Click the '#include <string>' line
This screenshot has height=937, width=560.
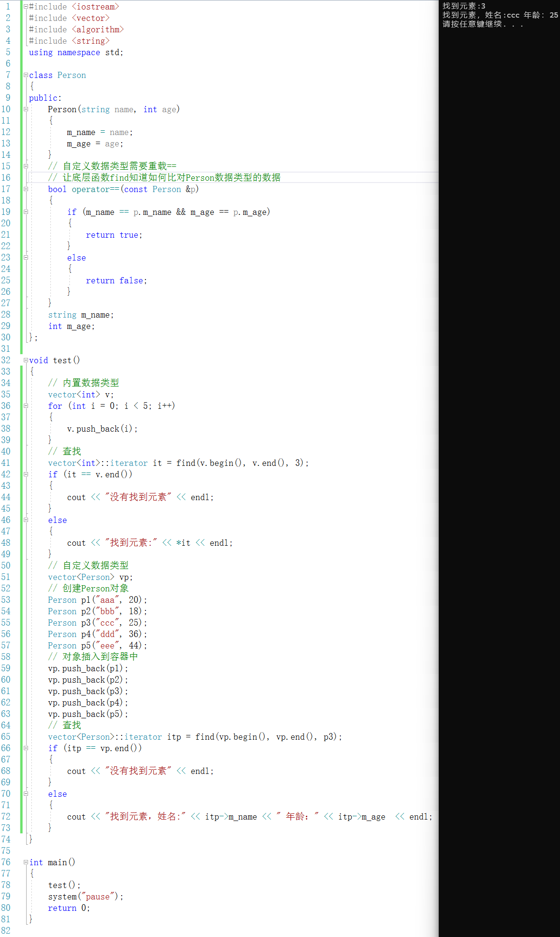click(69, 41)
